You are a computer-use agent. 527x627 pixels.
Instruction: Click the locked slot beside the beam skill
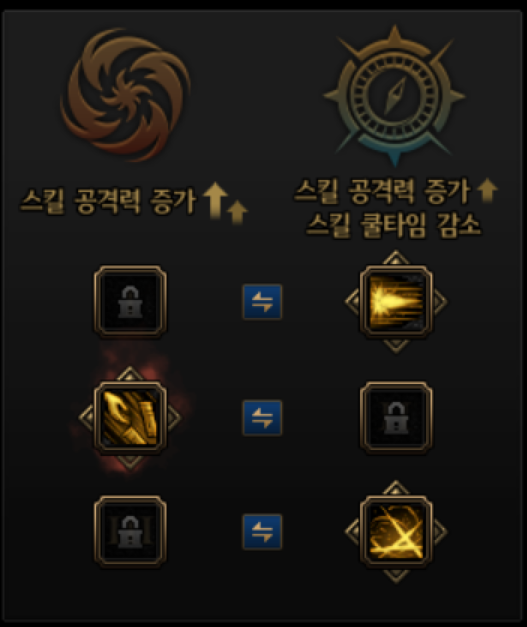pos(130,302)
